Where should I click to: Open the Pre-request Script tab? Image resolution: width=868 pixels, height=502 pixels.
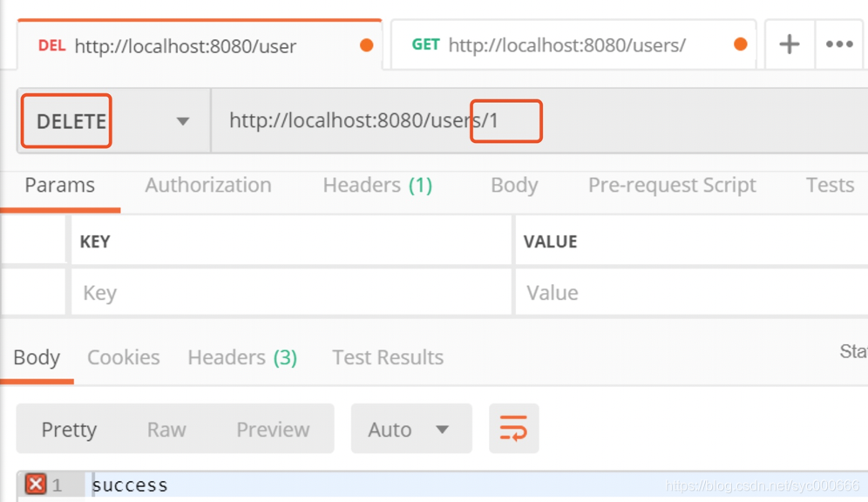pos(671,185)
